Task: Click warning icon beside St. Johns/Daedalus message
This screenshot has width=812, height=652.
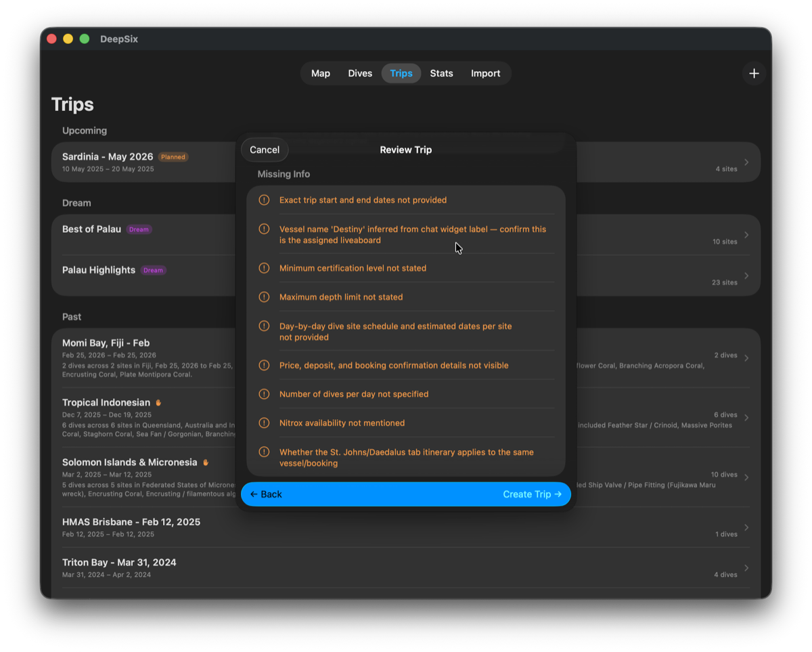Action: 265,452
